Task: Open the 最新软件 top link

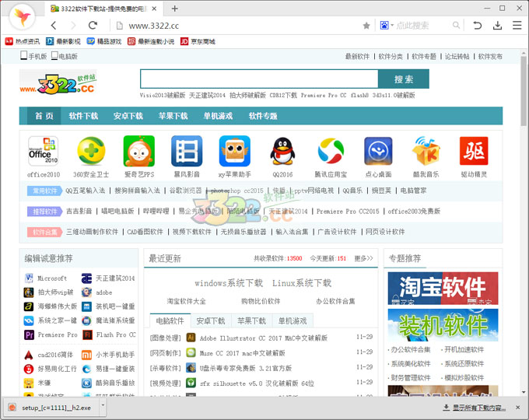Action: pos(357,56)
